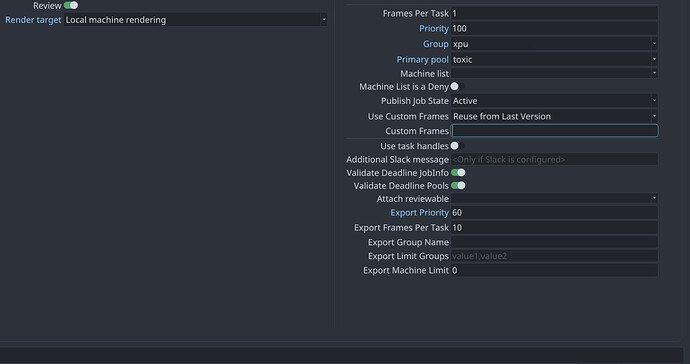This screenshot has width=690, height=364.
Task: Disable the Validate Deadline JobInfo toggle
Action: tap(458, 173)
